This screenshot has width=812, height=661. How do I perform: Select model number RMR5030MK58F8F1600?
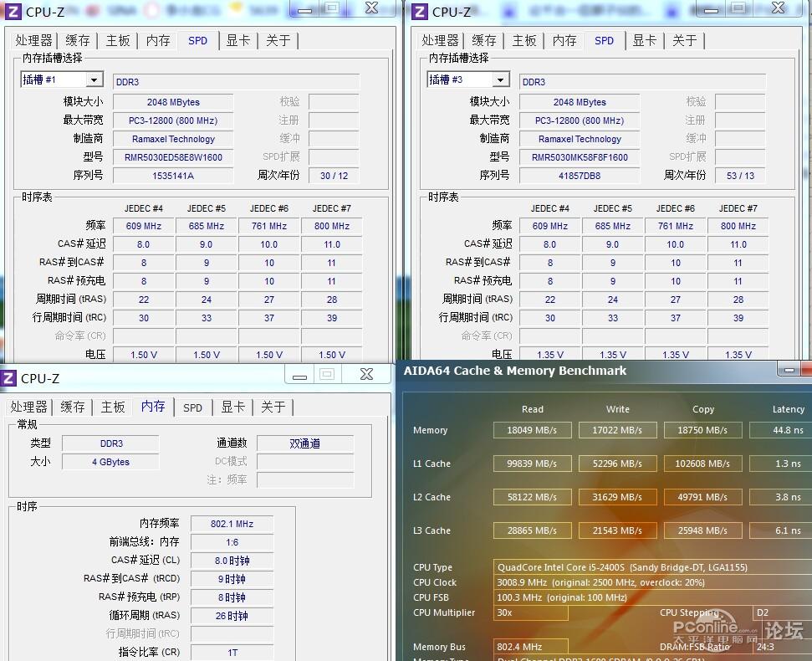(580, 157)
